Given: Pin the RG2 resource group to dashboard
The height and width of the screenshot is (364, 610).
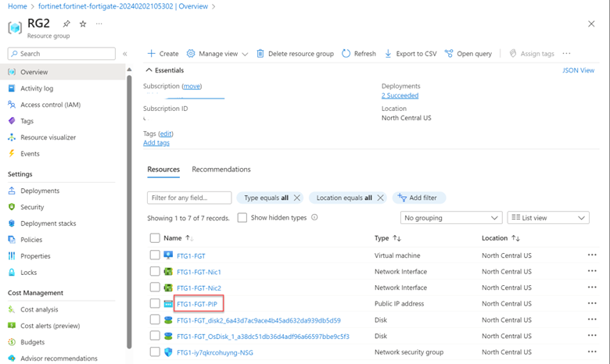Looking at the screenshot, I should pos(67,24).
